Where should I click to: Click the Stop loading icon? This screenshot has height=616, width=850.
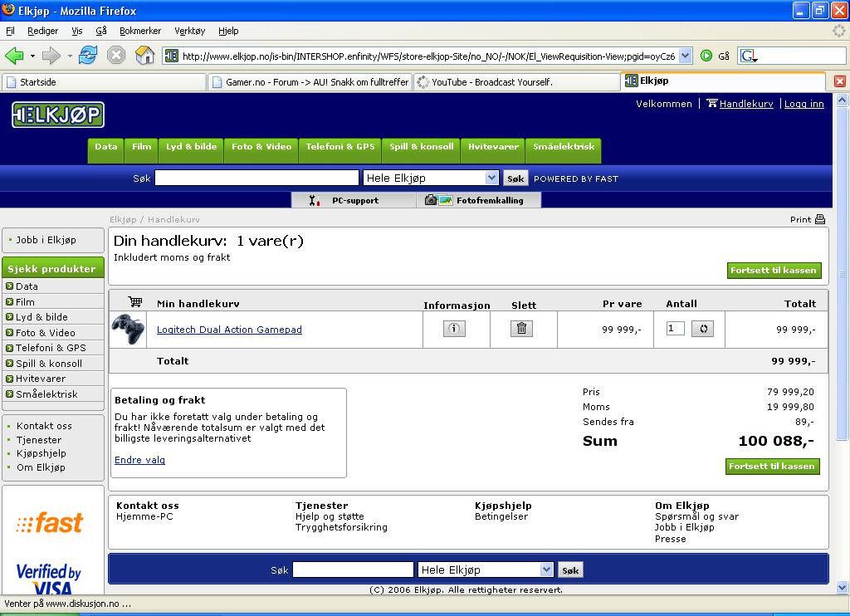click(116, 56)
